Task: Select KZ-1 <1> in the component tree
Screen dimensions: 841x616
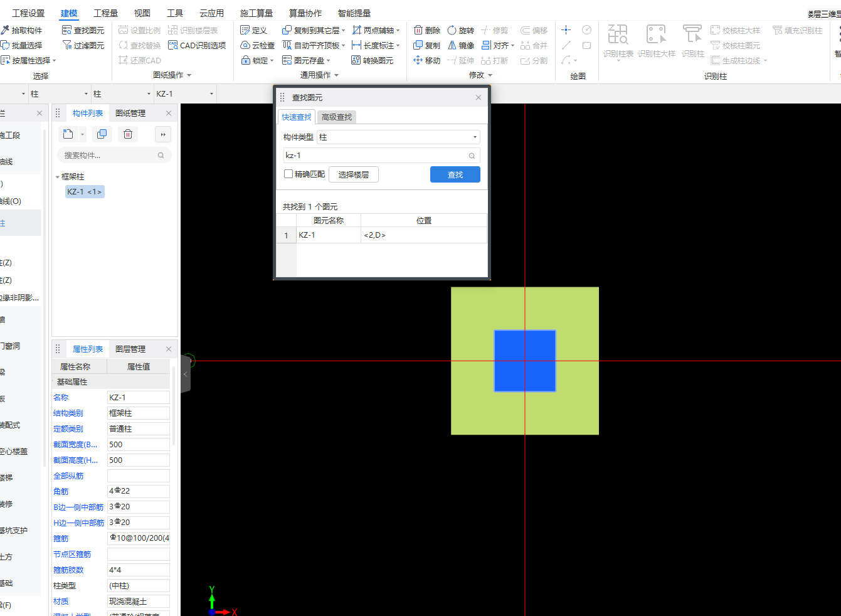Action: 85,191
